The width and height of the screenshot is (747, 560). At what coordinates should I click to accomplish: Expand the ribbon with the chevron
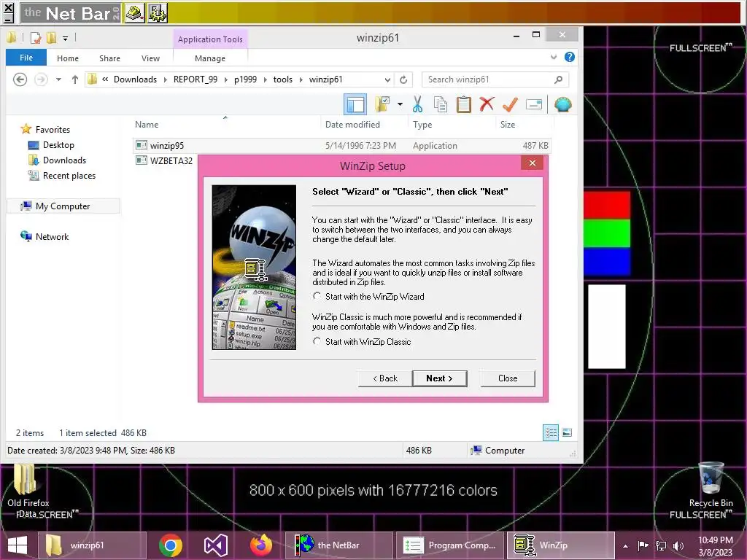pyautogui.click(x=554, y=57)
